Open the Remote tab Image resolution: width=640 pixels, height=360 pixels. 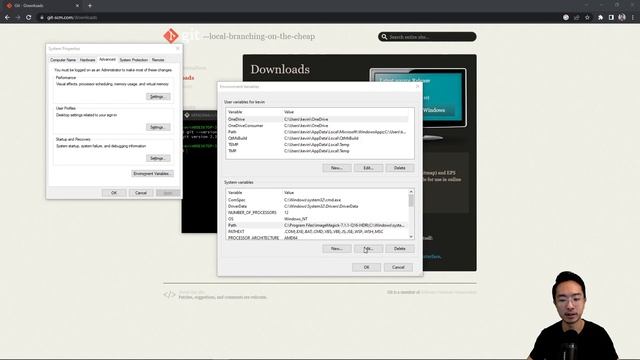(158, 60)
